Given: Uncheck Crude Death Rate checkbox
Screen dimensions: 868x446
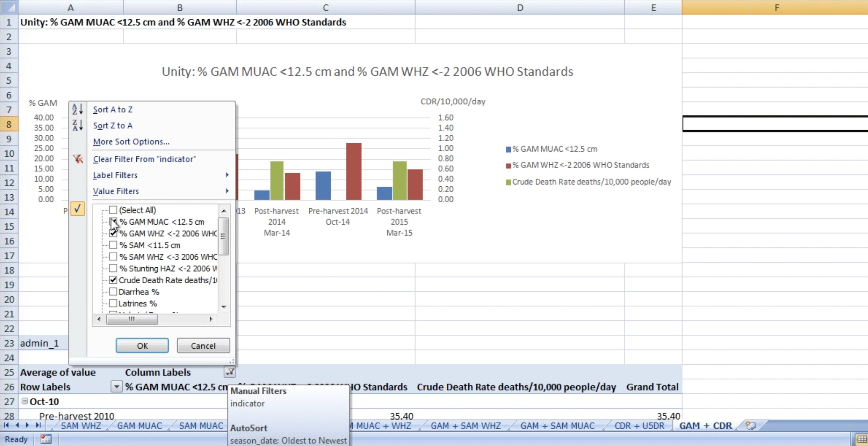Looking at the screenshot, I should 113,280.
